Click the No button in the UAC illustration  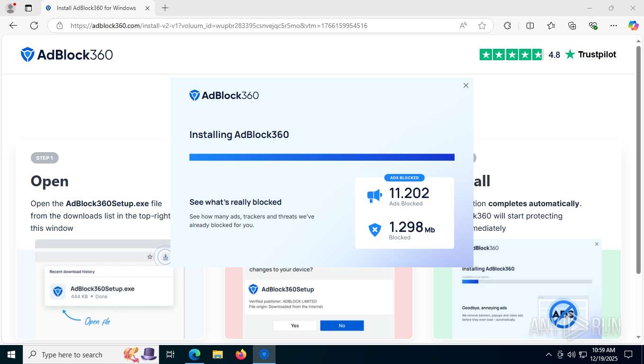pyautogui.click(x=342, y=326)
